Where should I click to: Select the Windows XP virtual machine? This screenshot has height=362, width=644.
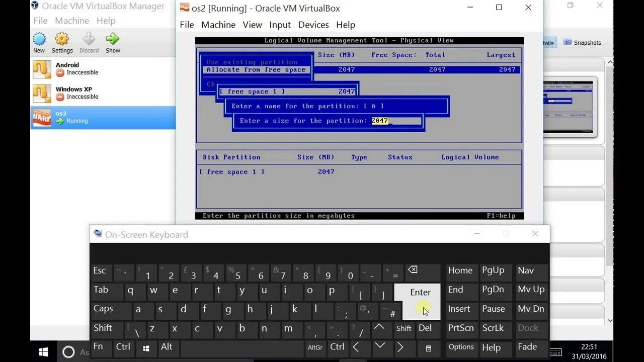tap(103, 93)
